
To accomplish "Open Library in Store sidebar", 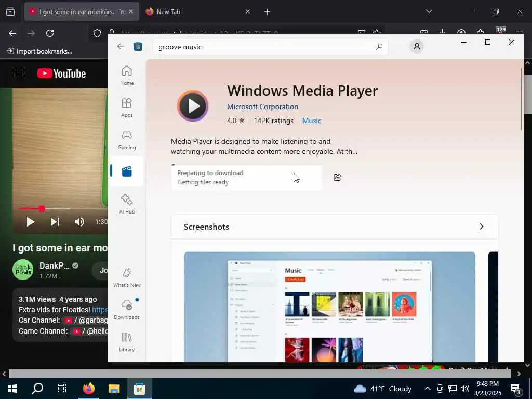I will [127, 342].
